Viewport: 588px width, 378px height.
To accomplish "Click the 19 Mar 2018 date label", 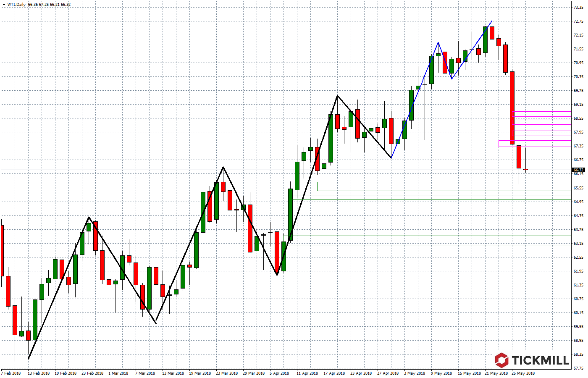I will coord(200,373).
